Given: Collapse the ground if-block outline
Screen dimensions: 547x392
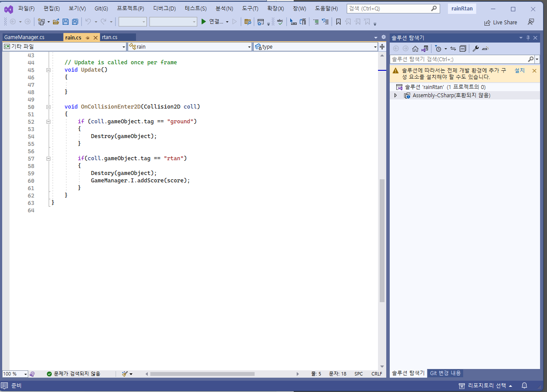Looking at the screenshot, I should coord(48,122).
